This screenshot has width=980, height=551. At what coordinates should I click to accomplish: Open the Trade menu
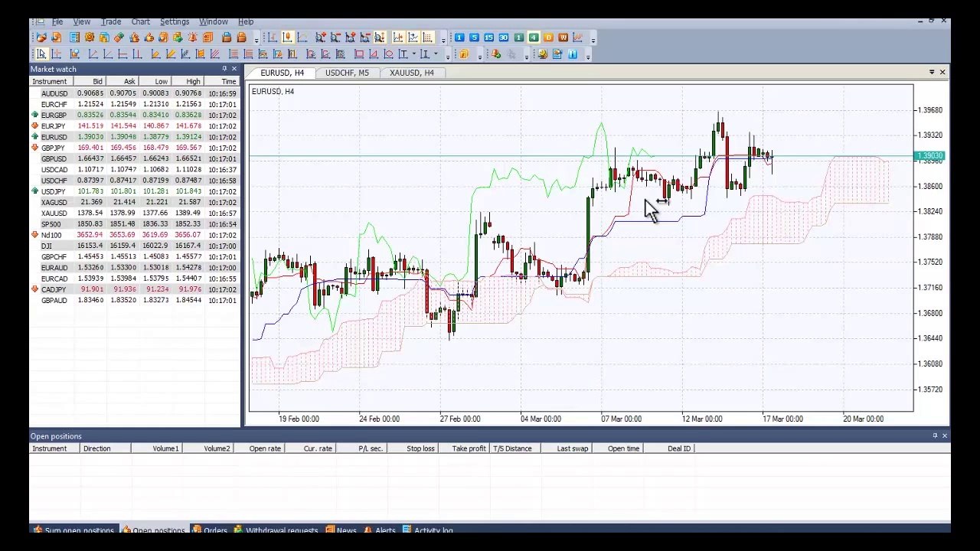tap(111, 21)
